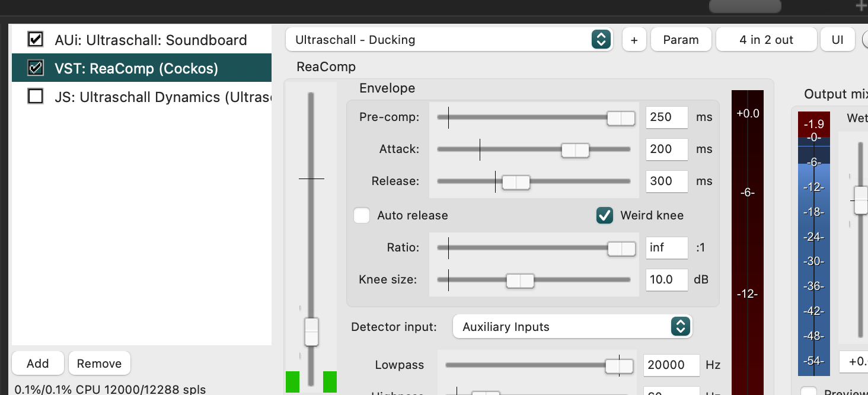Click the Param button
This screenshot has height=395, width=868.
pos(681,40)
